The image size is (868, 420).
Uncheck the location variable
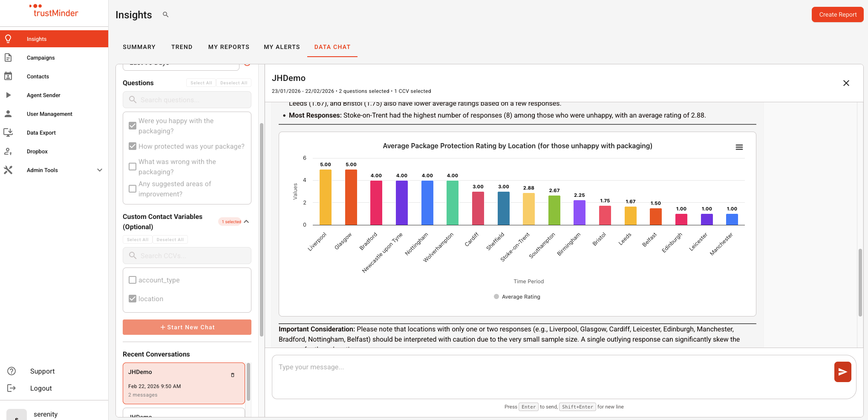133,299
